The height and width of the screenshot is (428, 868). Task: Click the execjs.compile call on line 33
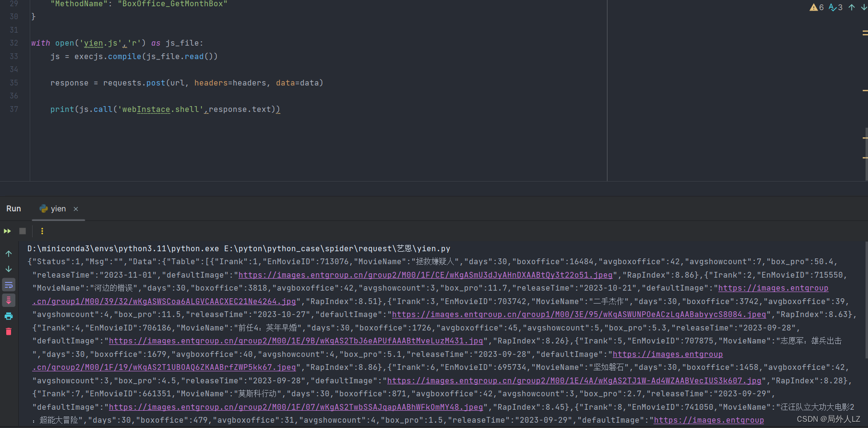pos(108,57)
